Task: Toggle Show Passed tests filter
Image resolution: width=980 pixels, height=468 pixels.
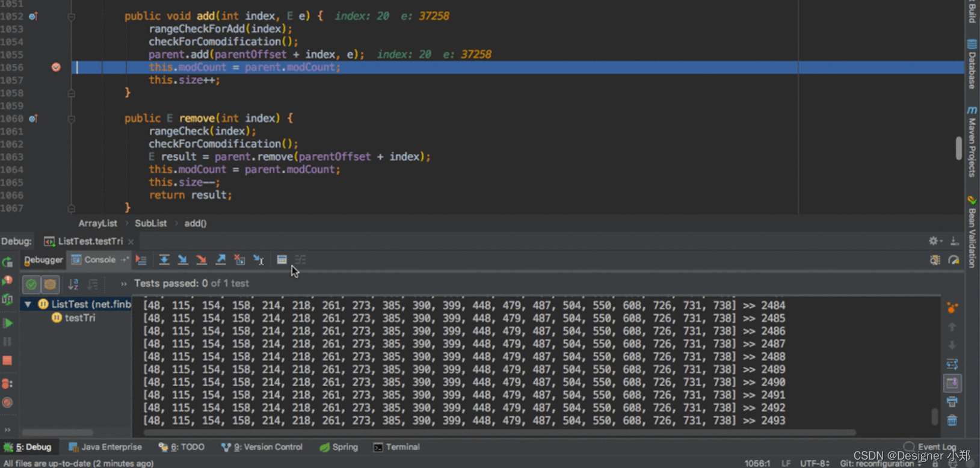Action: tap(31, 284)
